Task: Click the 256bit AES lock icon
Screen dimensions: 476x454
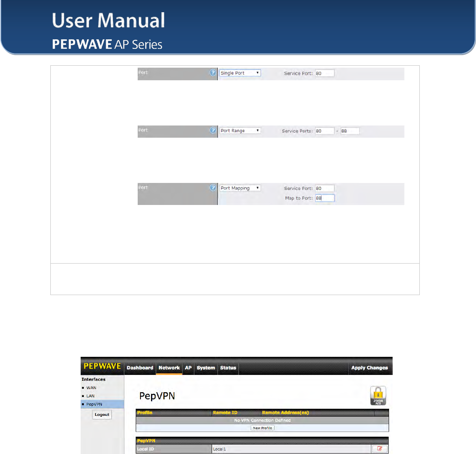Action: (x=378, y=395)
